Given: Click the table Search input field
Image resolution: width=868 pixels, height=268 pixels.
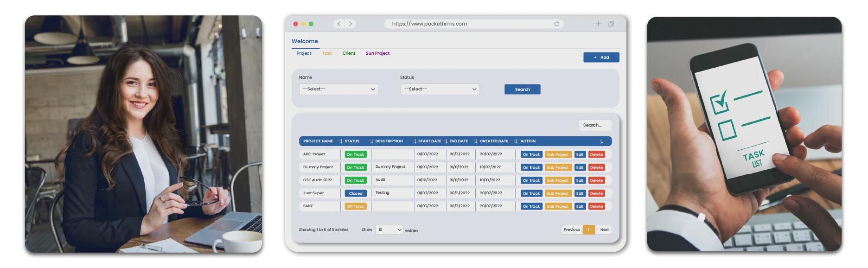Looking at the screenshot, I should 595,125.
